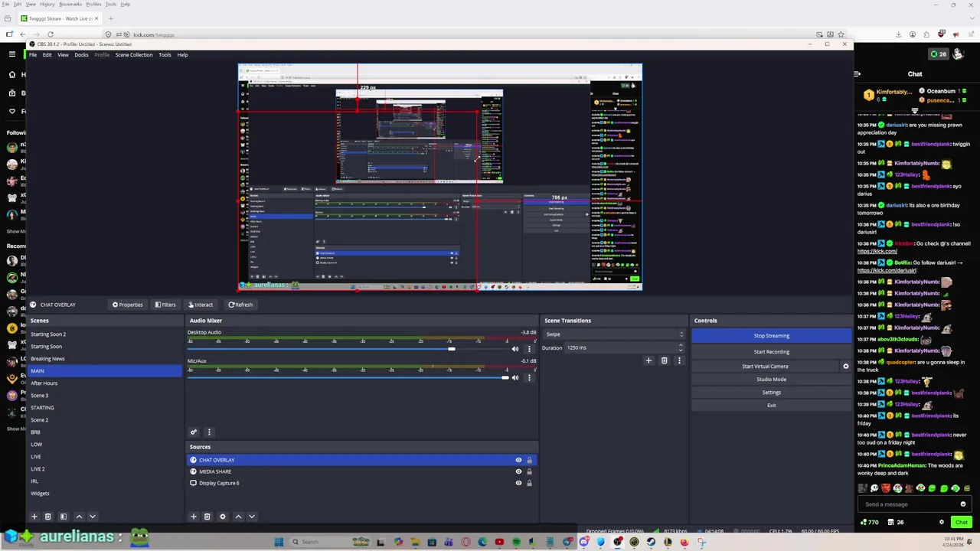Toggle lock on Display Capture 6 source
The width and height of the screenshot is (980, 551).
point(529,483)
